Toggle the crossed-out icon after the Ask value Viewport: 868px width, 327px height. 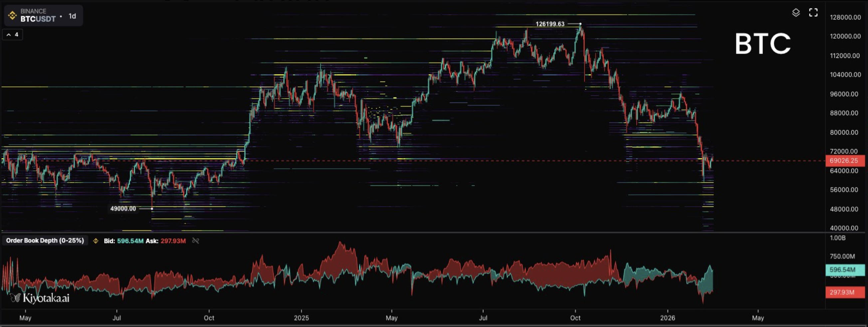(195, 241)
